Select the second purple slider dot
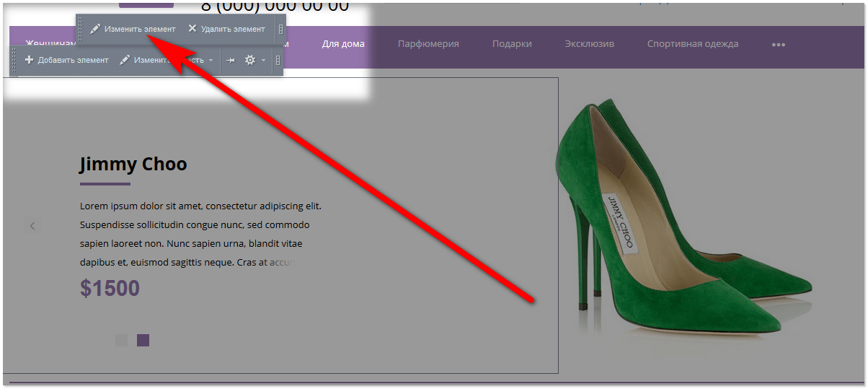 pyautogui.click(x=143, y=340)
